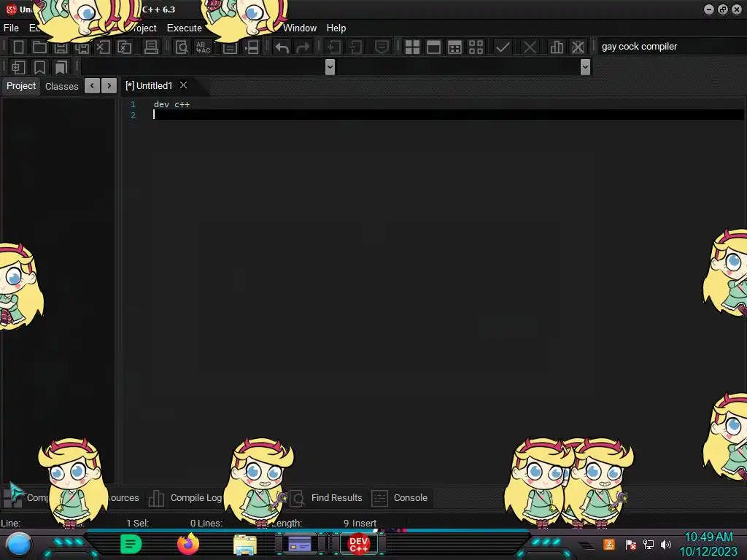The image size is (747, 560).
Task: Open the Replace AB-AC icon
Action: point(203,47)
